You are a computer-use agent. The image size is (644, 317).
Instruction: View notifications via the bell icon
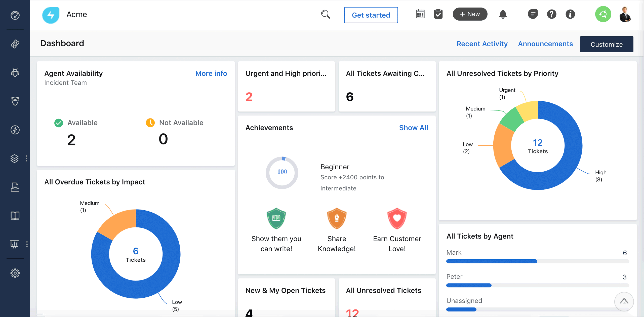[x=503, y=15]
